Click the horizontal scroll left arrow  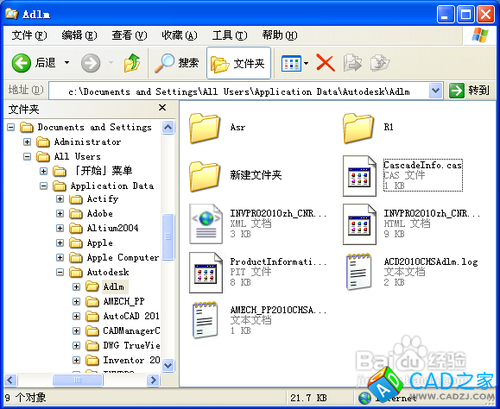click(10, 380)
